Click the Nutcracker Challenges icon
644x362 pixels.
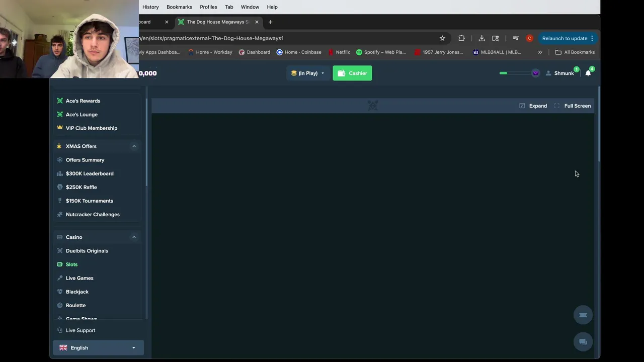coord(60,214)
